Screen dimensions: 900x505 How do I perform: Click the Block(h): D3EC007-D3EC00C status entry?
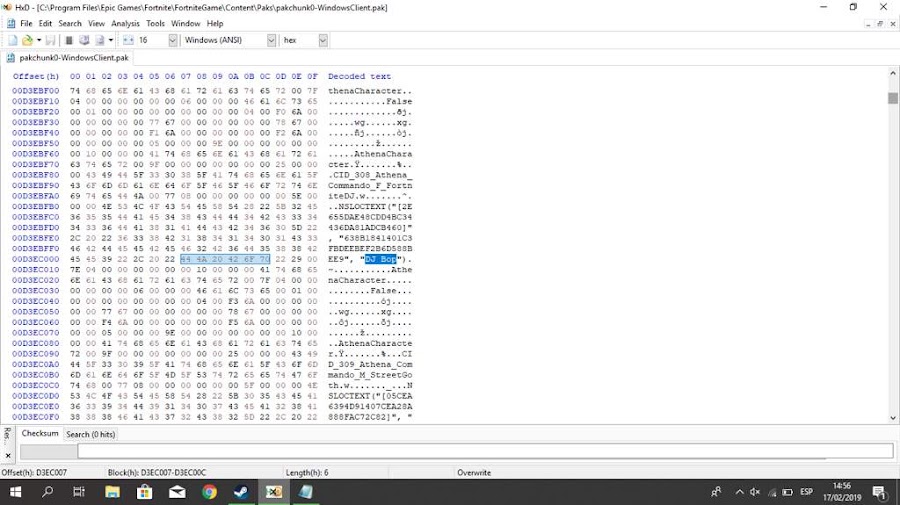click(157, 473)
